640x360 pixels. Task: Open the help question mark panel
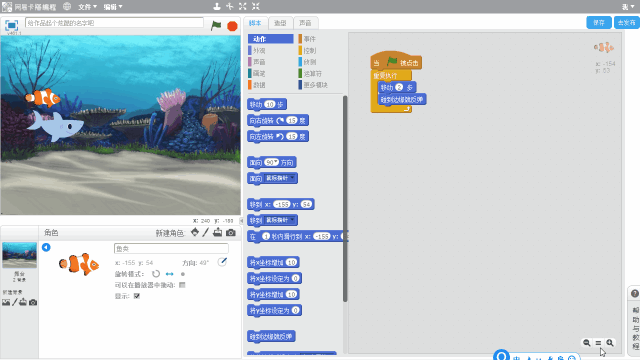(635, 293)
